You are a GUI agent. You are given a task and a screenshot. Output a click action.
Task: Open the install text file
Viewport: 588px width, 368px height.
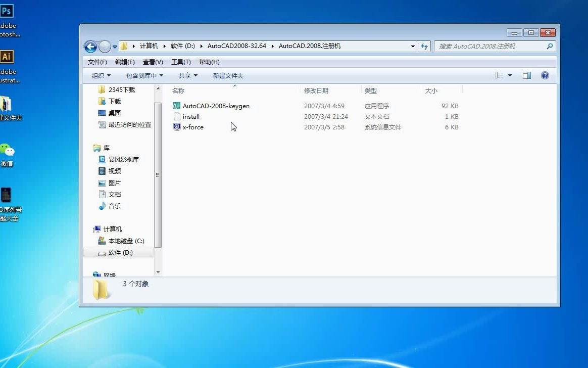tap(190, 116)
